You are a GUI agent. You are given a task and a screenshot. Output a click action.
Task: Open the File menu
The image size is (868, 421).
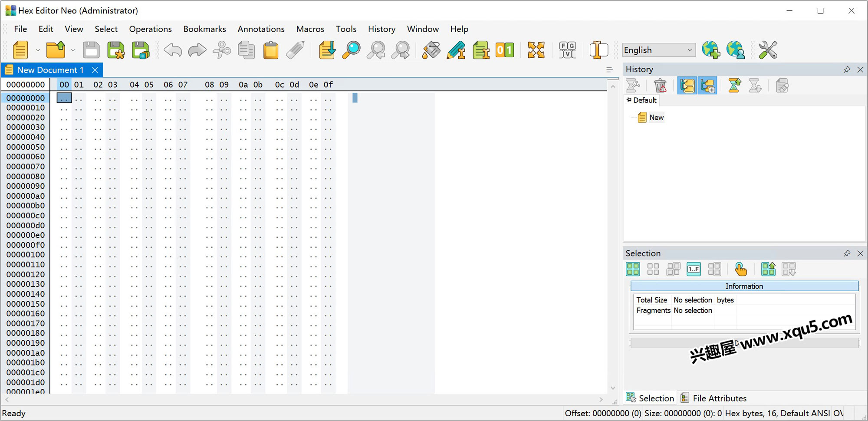(x=20, y=29)
